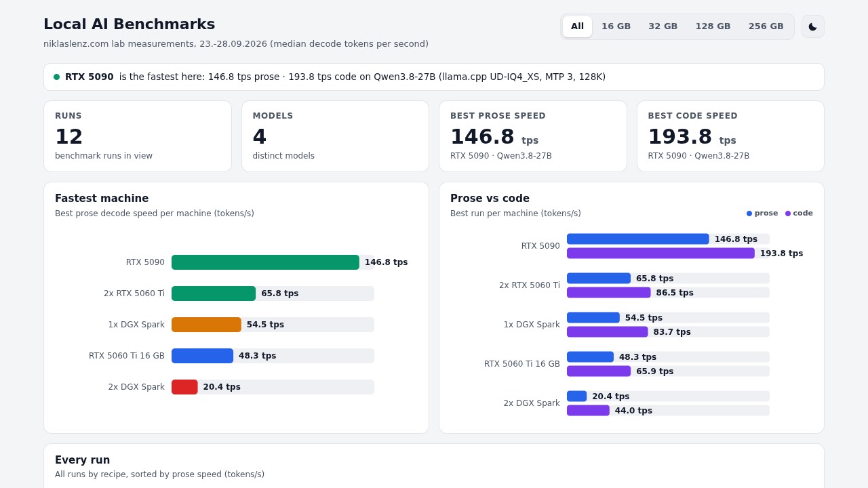The image size is (868, 488).
Task: Click the 1x DGX Spark purple code bar
Action: tap(607, 332)
